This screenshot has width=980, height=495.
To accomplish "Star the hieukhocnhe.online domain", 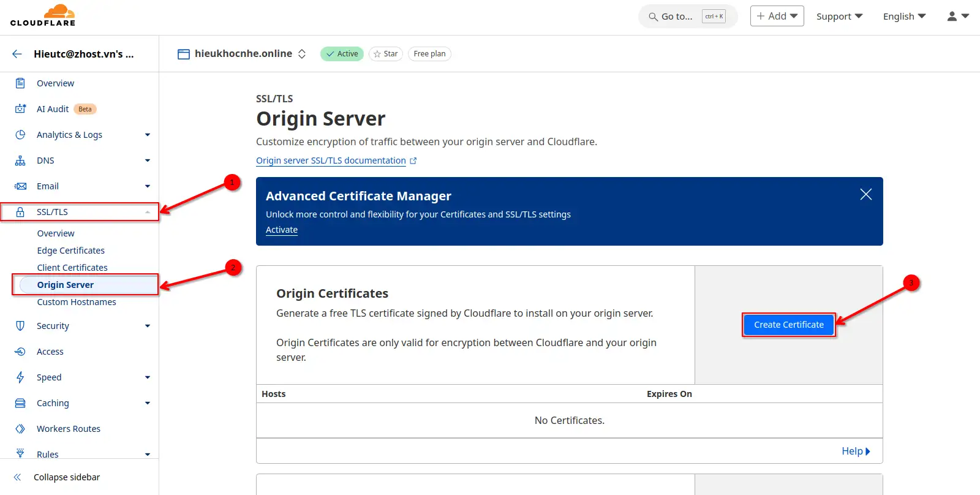I will [x=385, y=54].
